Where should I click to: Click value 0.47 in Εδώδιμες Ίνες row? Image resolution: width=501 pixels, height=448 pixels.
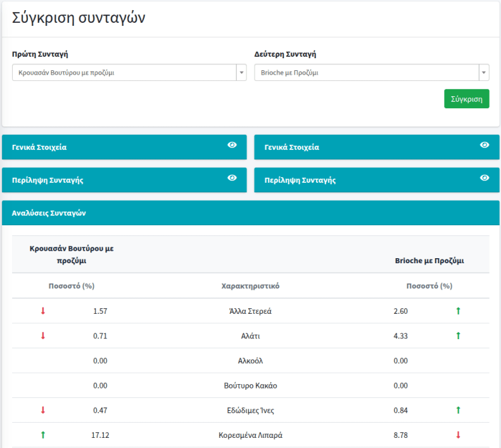[x=100, y=410]
